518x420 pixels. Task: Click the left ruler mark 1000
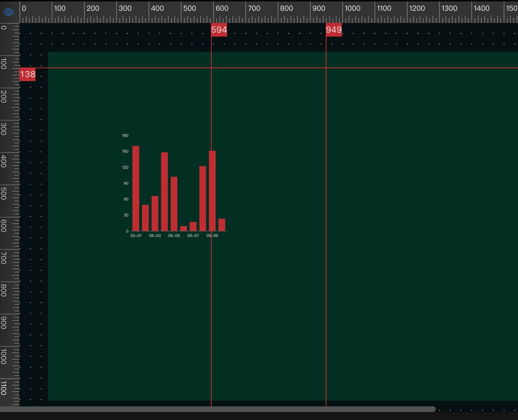point(4,356)
